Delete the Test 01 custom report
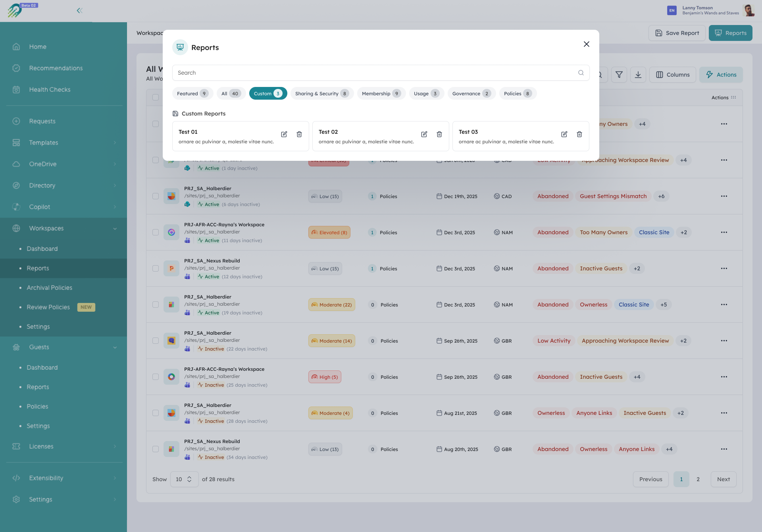This screenshot has width=762, height=532. click(x=299, y=134)
